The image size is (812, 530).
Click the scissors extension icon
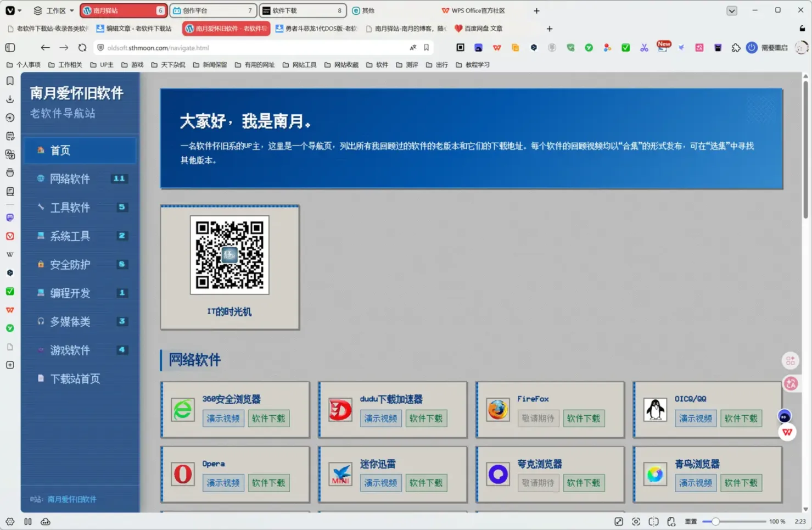[x=644, y=48]
